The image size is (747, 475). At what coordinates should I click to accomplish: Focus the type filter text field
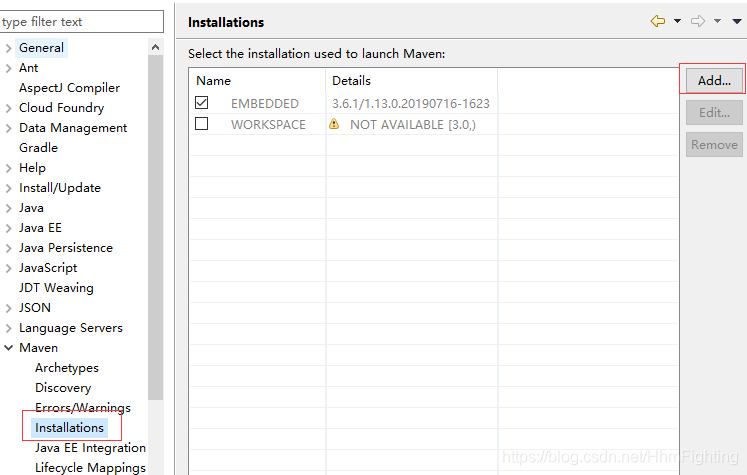(81, 22)
